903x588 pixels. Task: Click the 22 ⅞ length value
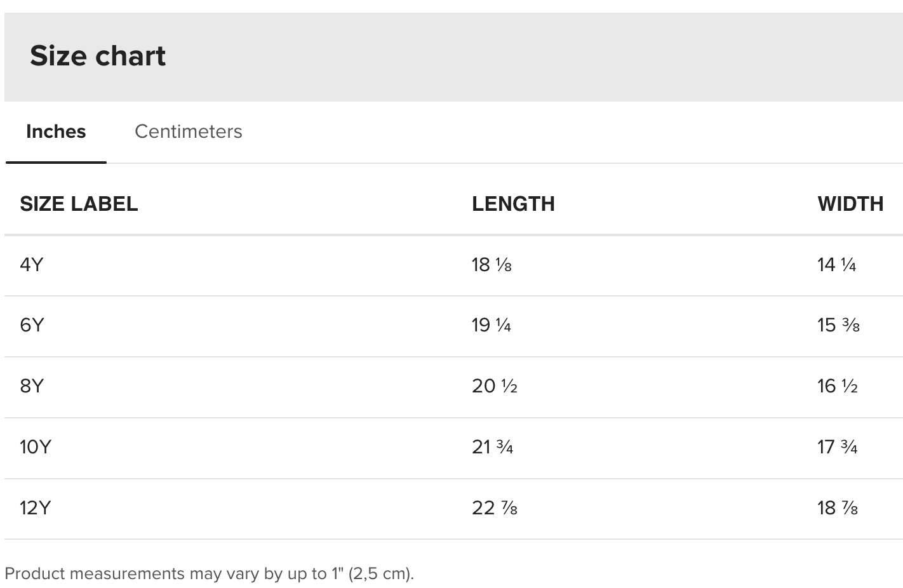click(x=495, y=508)
